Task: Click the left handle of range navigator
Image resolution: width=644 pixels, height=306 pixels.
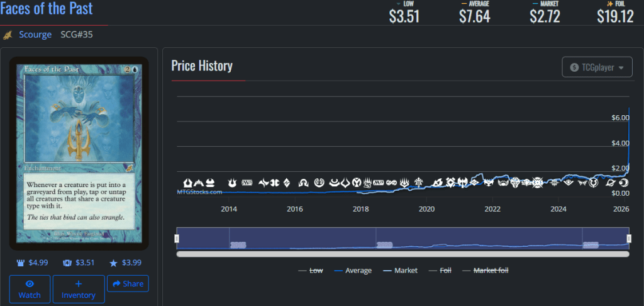Action: pos(177,238)
